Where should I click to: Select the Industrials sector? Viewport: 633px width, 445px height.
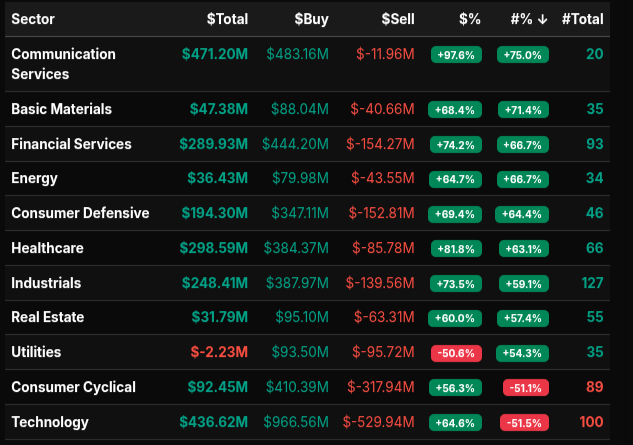[x=46, y=283]
